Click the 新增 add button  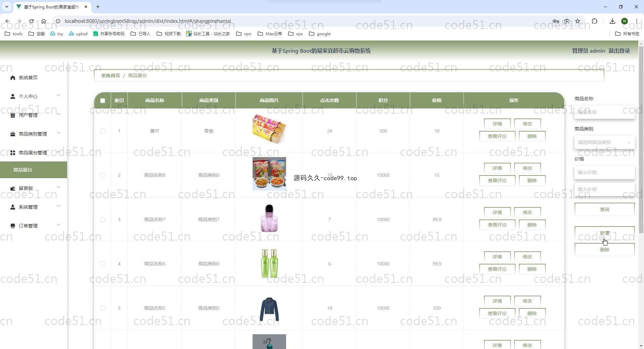click(604, 233)
